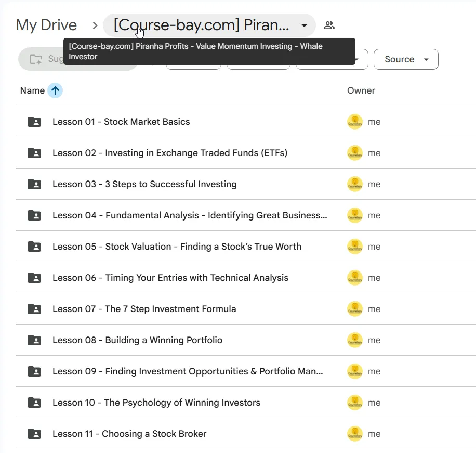476x453 pixels.
Task: Open the Course-bay Piranha folder breadcrumb menu
Action: 209,25
